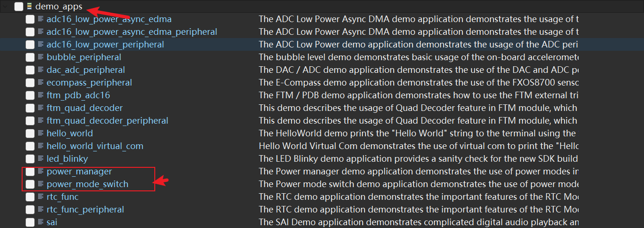The width and height of the screenshot is (644, 228).
Task: Open the hello_world_virtual_com example
Action: (x=95, y=146)
